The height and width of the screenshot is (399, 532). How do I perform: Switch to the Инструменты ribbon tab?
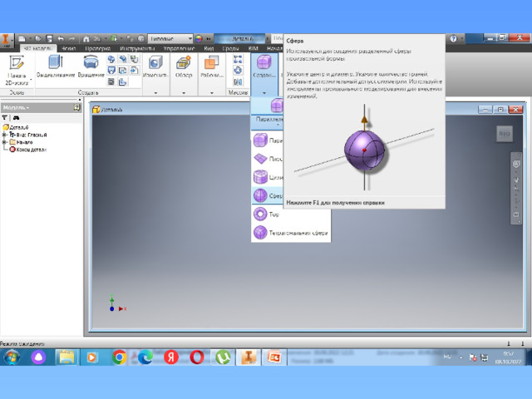132,48
